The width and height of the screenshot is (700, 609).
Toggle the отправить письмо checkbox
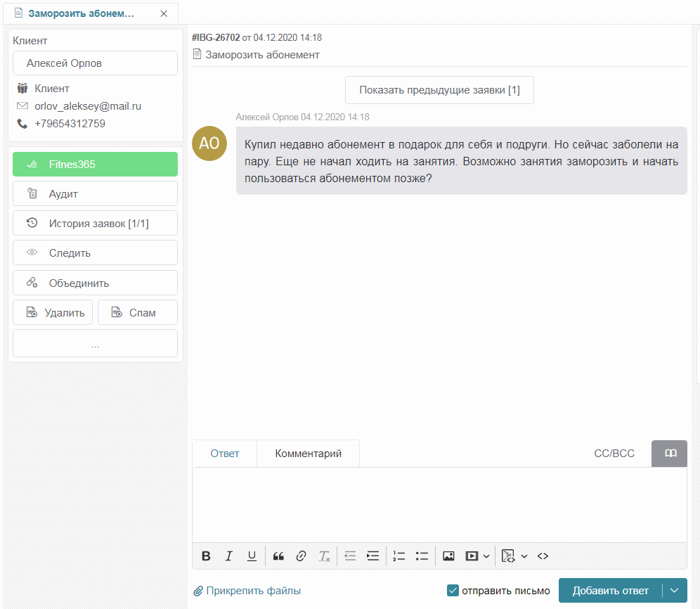(453, 590)
